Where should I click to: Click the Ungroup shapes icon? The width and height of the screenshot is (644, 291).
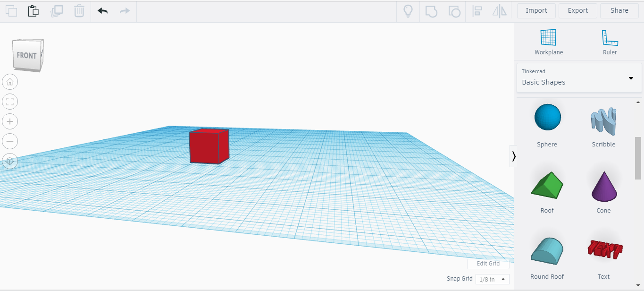coord(454,11)
